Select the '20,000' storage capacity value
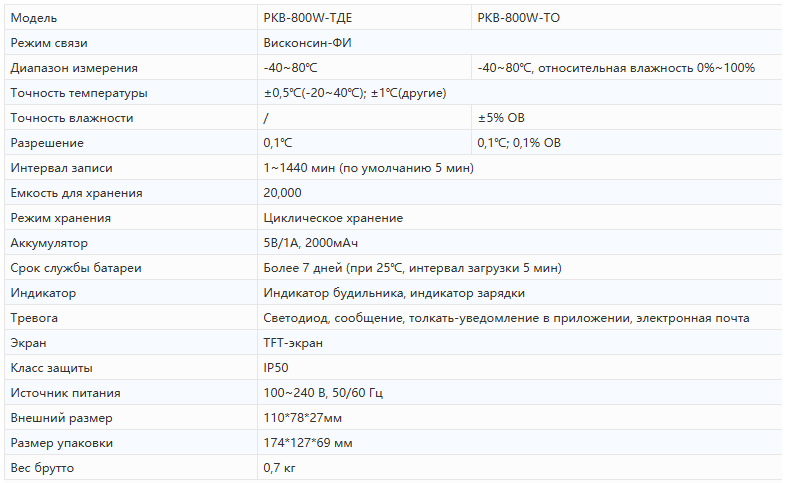Image resolution: width=788 pixels, height=483 pixels. click(x=282, y=193)
